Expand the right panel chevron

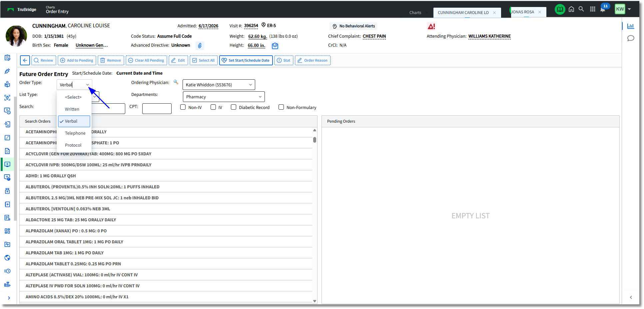click(x=631, y=297)
